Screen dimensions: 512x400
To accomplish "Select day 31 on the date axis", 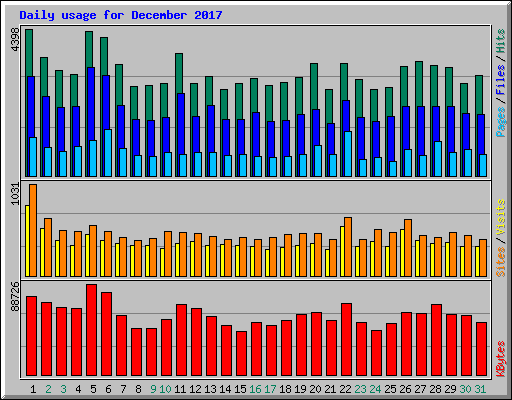I will tap(480, 389).
